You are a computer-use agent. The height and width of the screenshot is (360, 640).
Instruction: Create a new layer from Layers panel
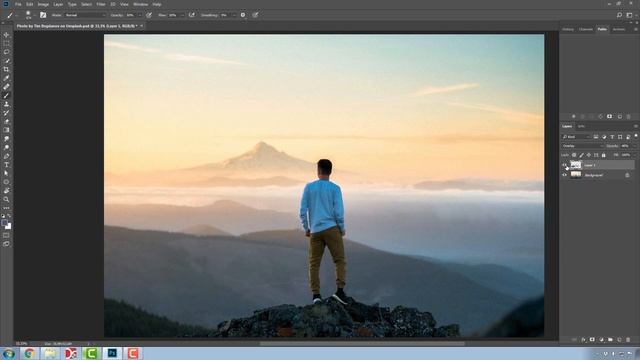[619, 340]
